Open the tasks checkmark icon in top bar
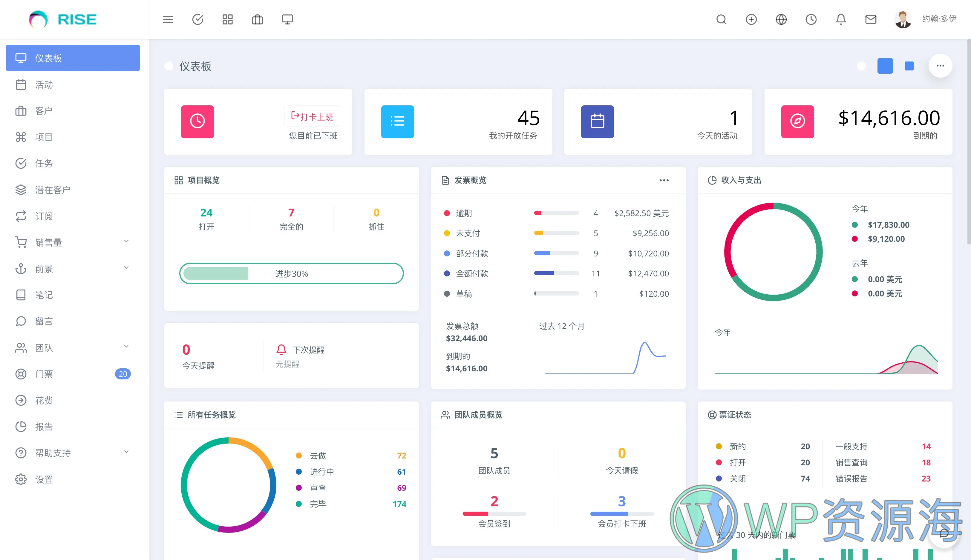971x560 pixels. 198,19
